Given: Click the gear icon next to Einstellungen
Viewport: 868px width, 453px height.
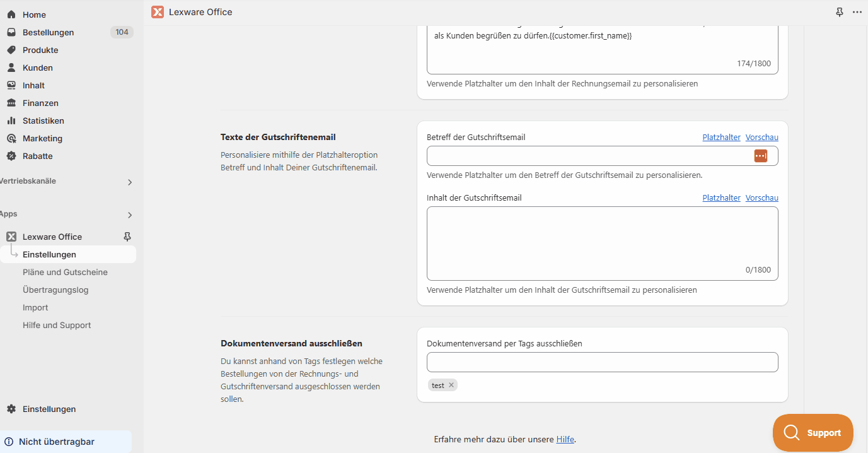Looking at the screenshot, I should click(x=11, y=409).
